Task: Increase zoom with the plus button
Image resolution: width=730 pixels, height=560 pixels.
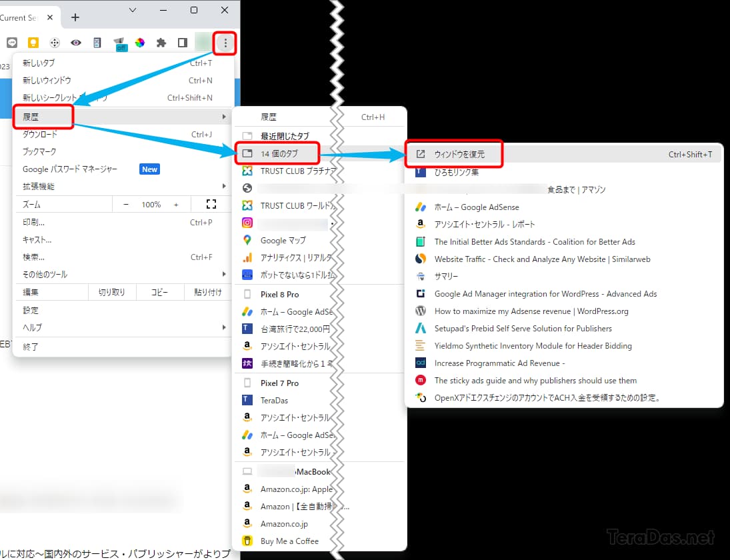Action: (x=176, y=205)
